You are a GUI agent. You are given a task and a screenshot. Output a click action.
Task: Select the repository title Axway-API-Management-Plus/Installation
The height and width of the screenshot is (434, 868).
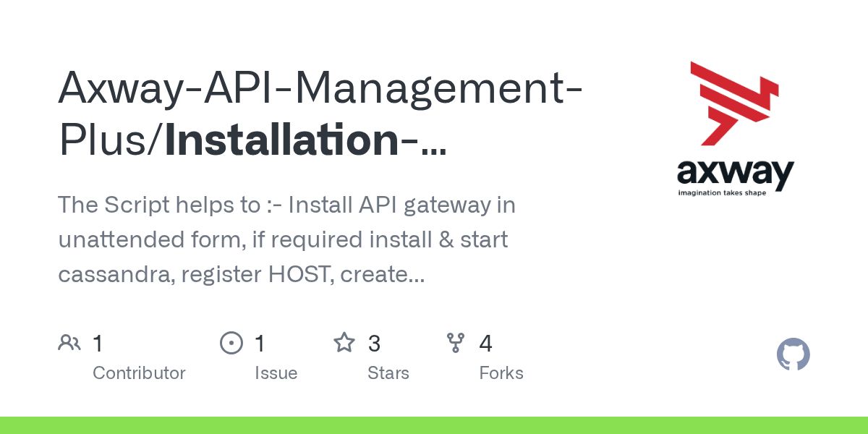click(322, 114)
